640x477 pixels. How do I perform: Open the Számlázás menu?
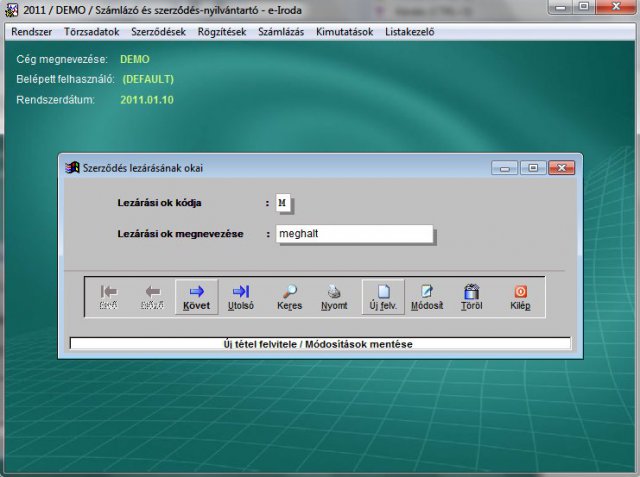282,31
